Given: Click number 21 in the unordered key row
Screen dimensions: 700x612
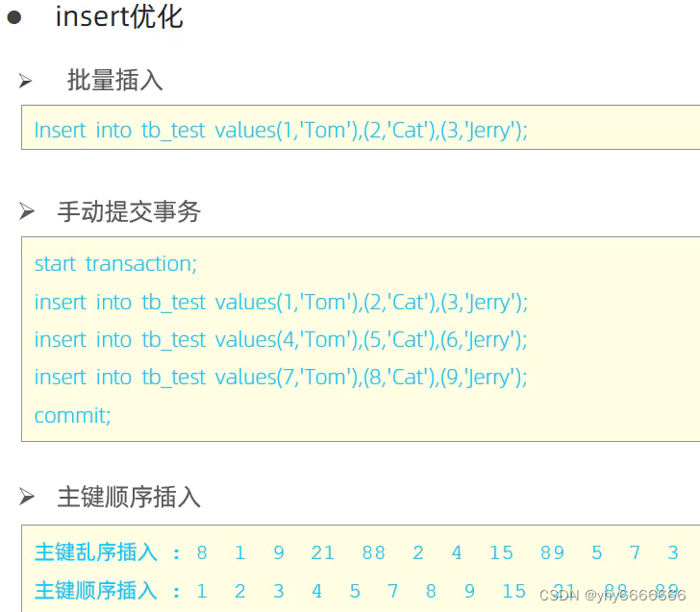Looking at the screenshot, I should (323, 552).
